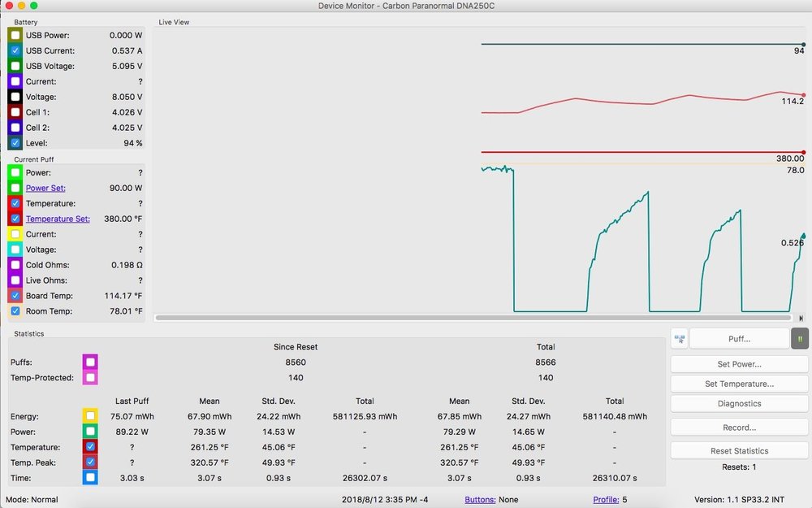
Task: Pause the live view with the green pause button
Action: (801, 338)
